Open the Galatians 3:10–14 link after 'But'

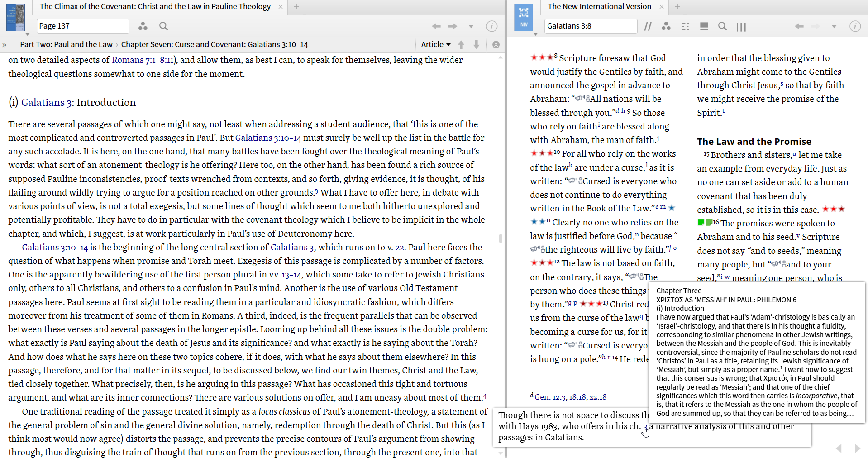pyautogui.click(x=268, y=138)
